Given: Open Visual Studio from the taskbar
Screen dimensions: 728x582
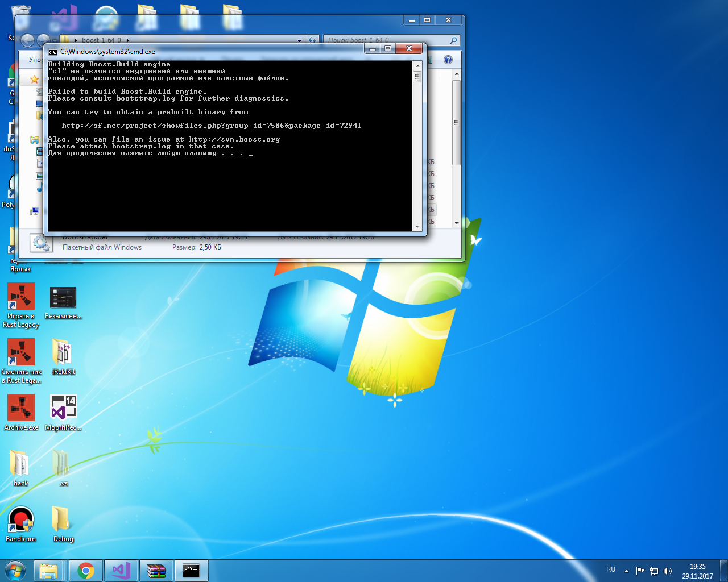Looking at the screenshot, I should 121,571.
